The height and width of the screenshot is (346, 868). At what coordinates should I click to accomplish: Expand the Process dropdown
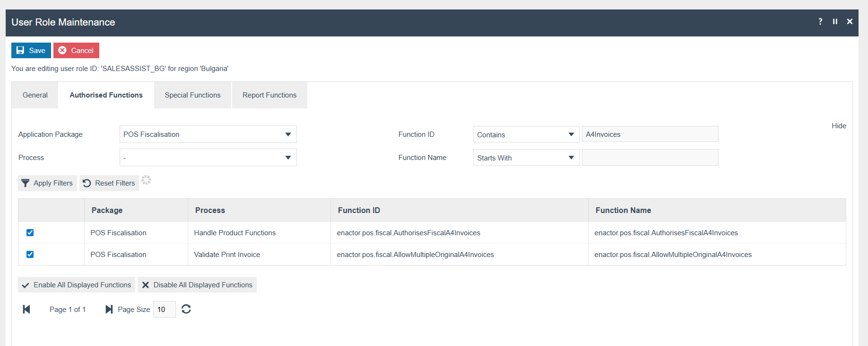tap(208, 158)
